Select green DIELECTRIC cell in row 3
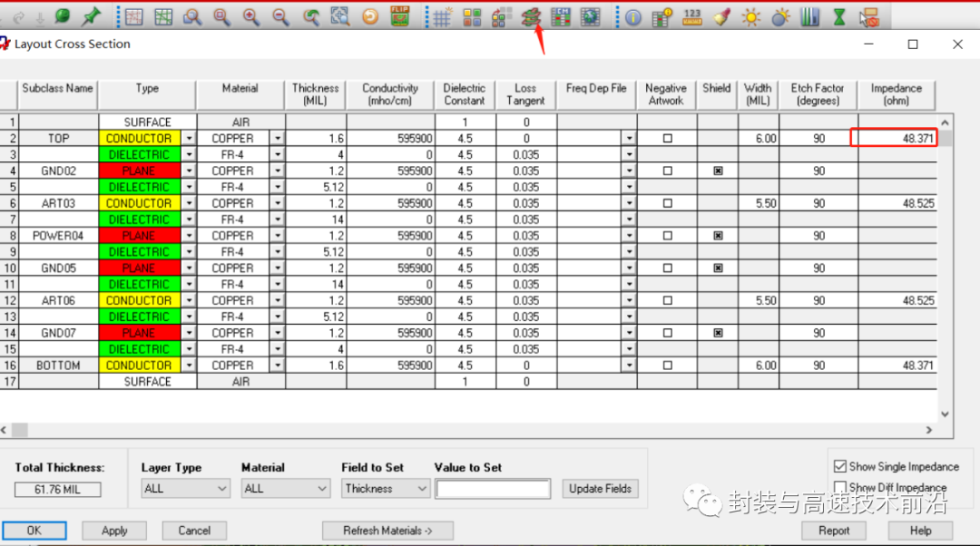 click(x=139, y=154)
